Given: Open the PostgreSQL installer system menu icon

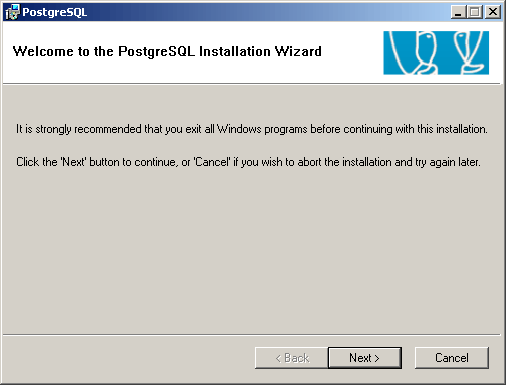Looking at the screenshot, I should (x=13, y=12).
